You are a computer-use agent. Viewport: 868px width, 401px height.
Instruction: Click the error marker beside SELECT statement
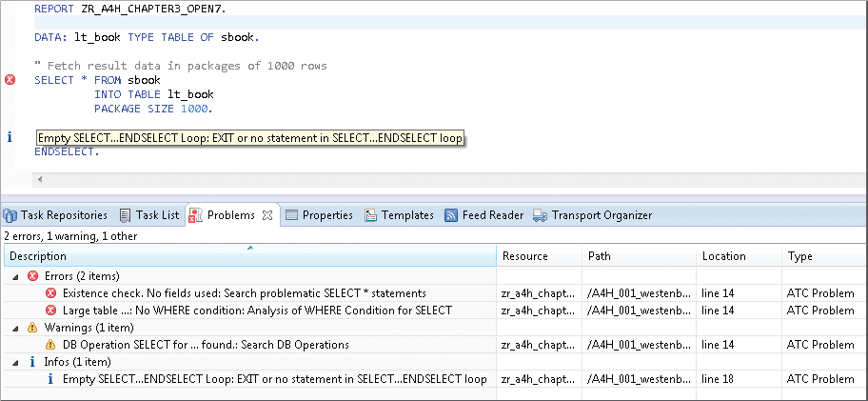10,80
